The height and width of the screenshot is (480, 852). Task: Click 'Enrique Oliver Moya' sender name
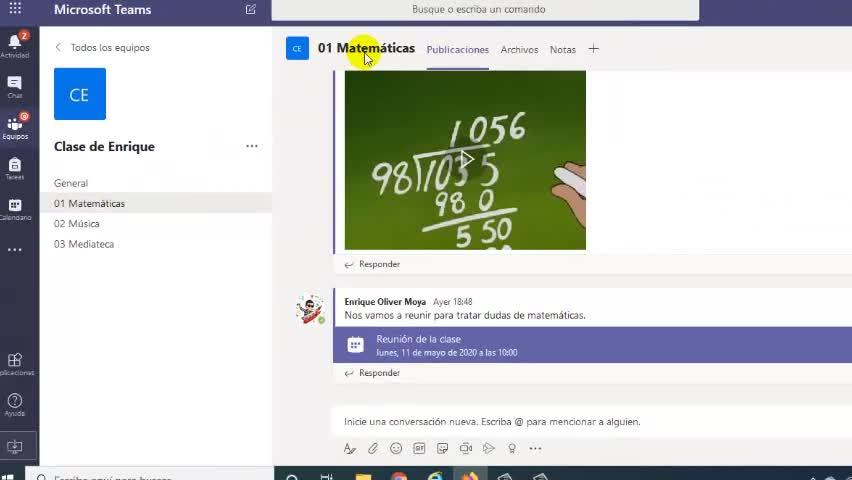coord(385,302)
